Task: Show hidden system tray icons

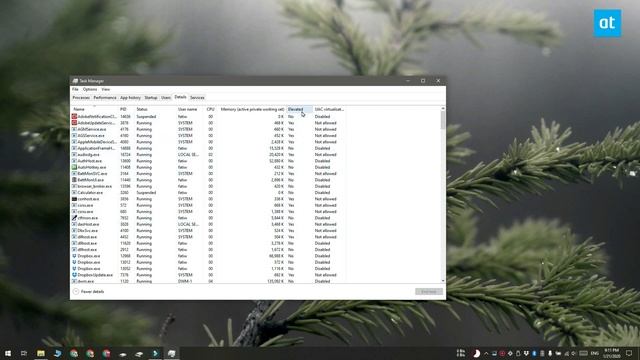Action: (x=486, y=353)
